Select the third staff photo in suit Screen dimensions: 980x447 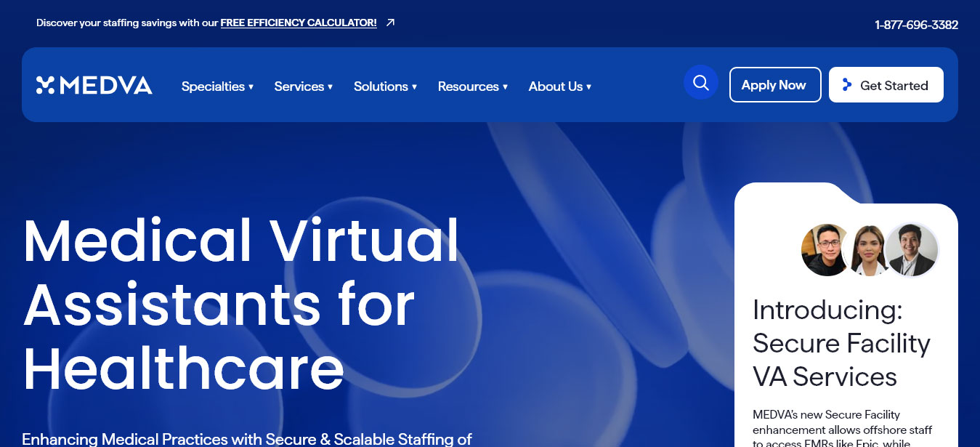point(912,250)
